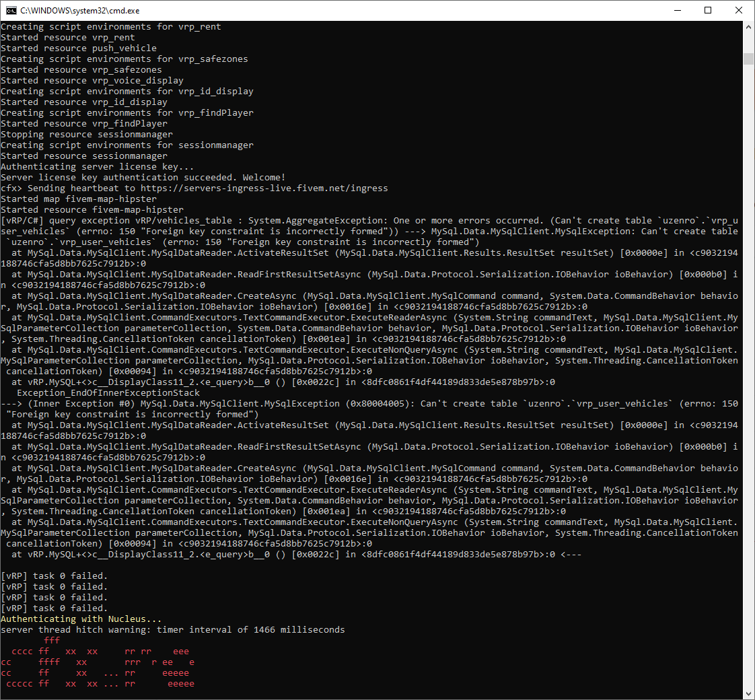Click the scrollbar up arrow

point(748,27)
